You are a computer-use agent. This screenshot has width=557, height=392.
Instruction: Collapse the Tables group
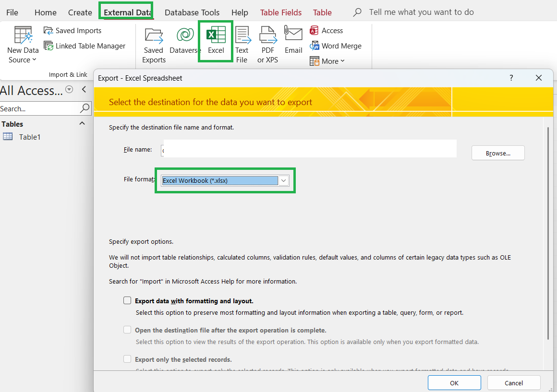point(82,123)
